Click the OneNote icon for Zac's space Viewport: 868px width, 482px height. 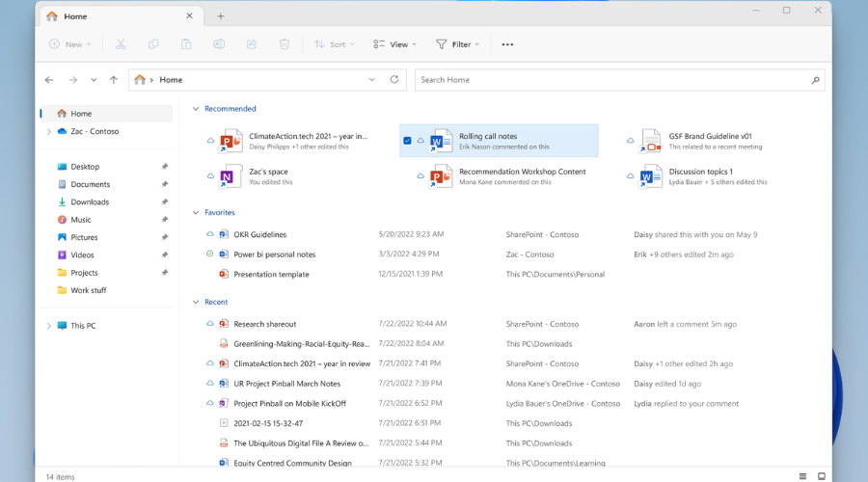pos(231,176)
